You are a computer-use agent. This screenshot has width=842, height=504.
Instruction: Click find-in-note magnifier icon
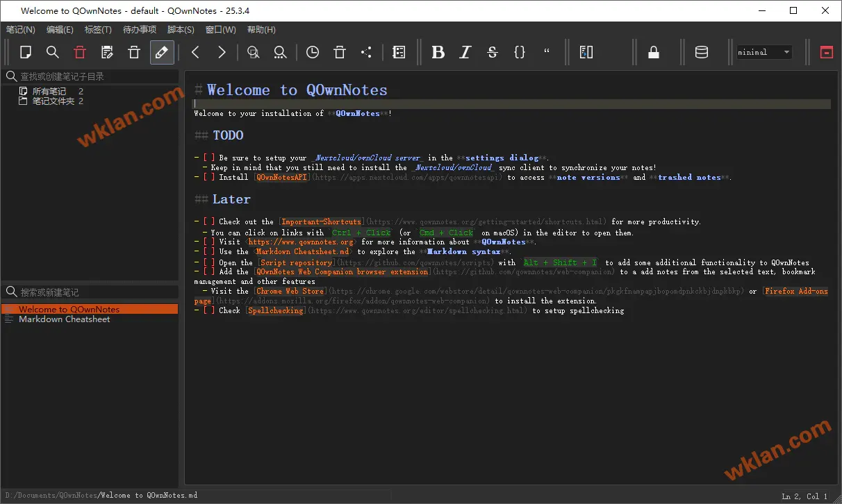pos(254,52)
